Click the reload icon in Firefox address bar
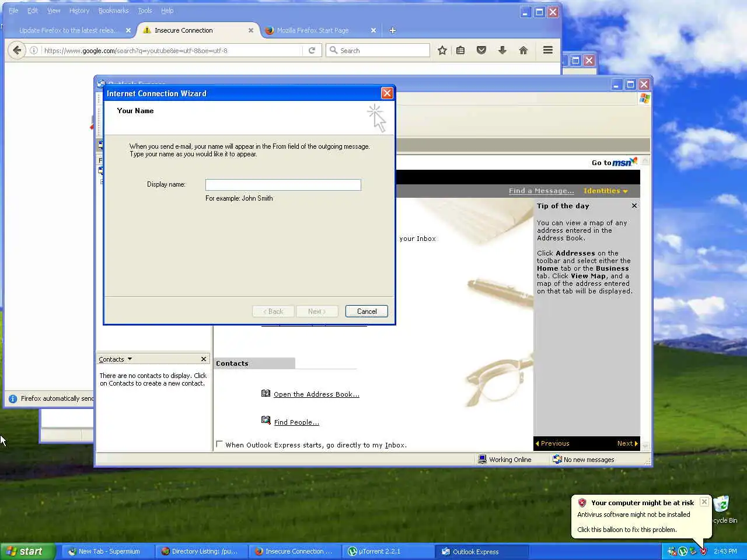 point(312,50)
